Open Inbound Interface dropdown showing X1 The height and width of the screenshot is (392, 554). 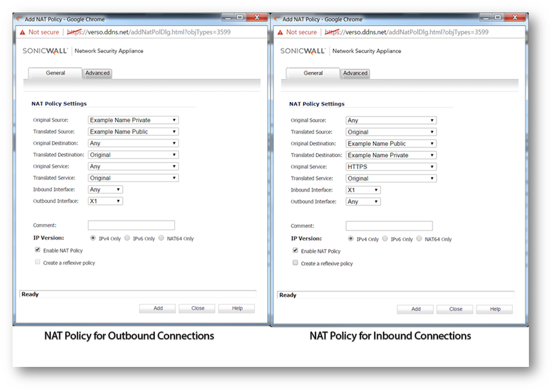click(363, 190)
